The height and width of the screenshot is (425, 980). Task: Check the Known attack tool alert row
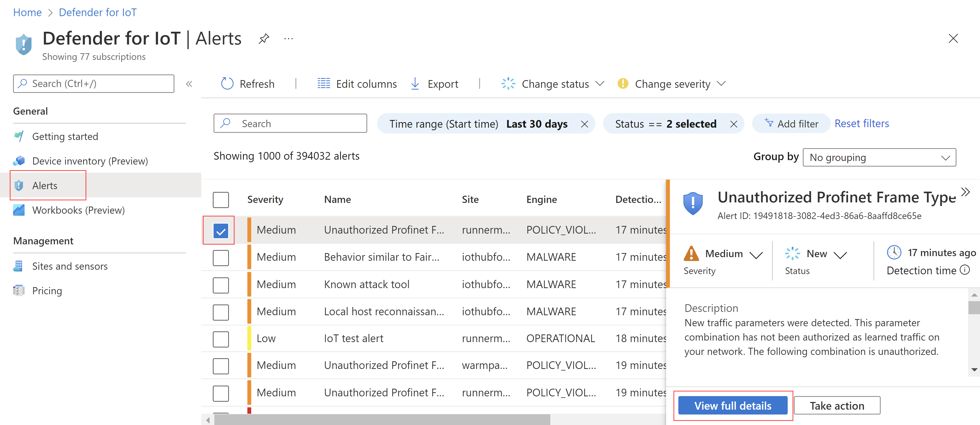[x=221, y=285]
